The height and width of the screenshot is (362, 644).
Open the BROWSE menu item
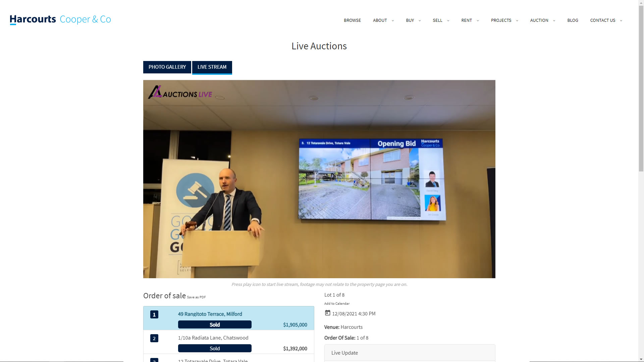pos(352,20)
